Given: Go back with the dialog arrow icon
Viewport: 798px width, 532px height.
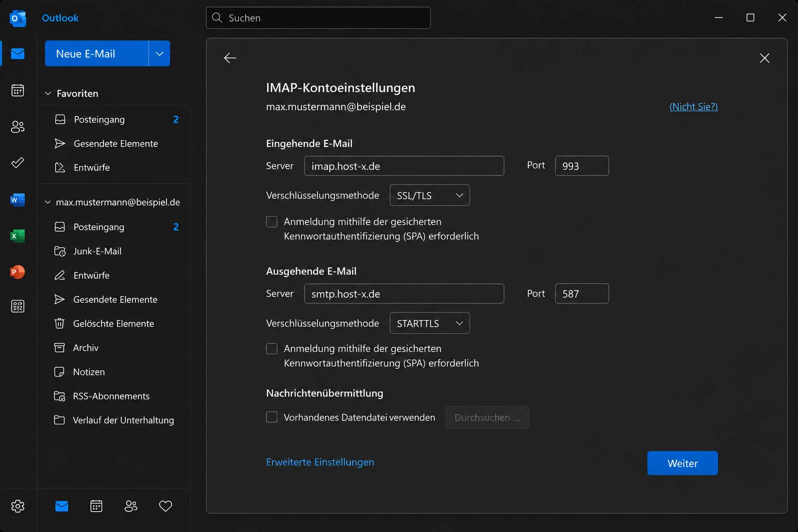Looking at the screenshot, I should [x=230, y=58].
